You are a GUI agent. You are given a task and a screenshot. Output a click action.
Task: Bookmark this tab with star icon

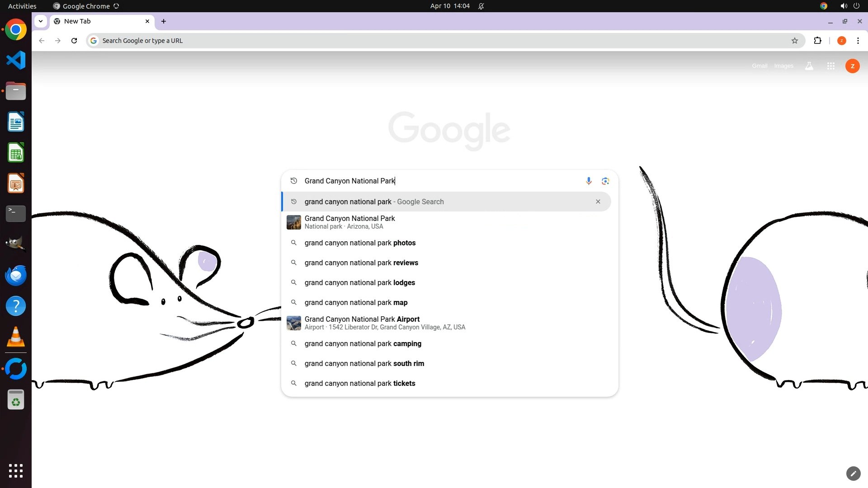[x=795, y=41]
